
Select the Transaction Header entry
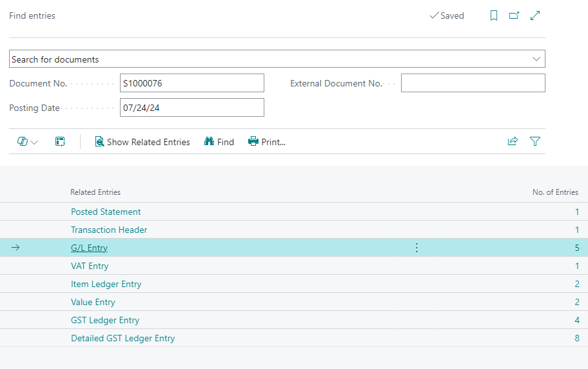coord(109,230)
